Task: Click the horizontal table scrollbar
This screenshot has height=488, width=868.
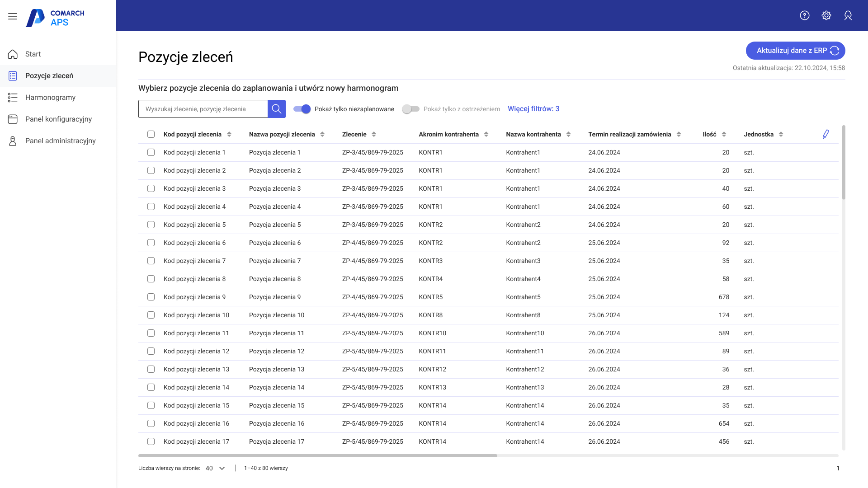Action: pyautogui.click(x=317, y=455)
